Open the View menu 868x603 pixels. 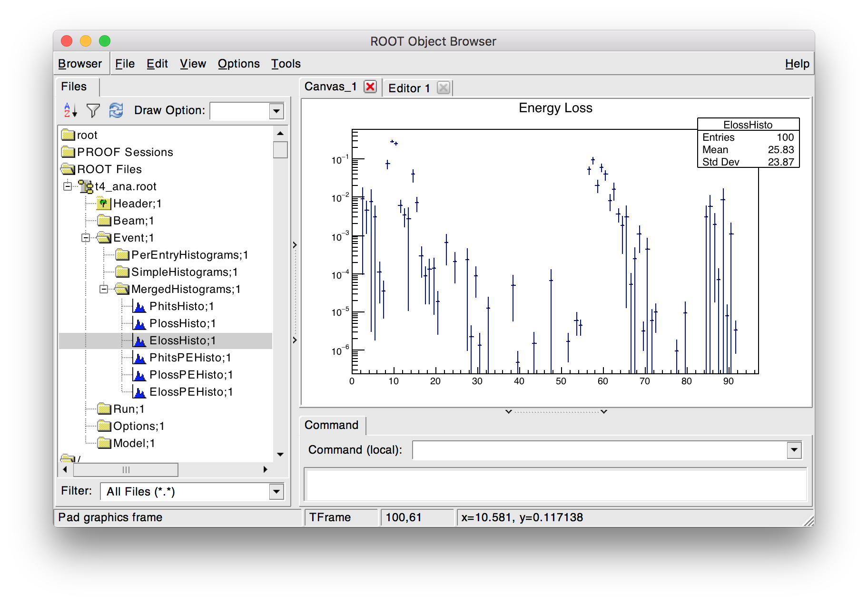tap(193, 64)
